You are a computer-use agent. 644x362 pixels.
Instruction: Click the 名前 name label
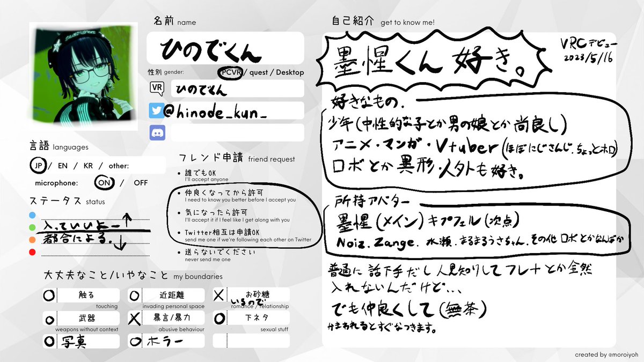[175, 22]
